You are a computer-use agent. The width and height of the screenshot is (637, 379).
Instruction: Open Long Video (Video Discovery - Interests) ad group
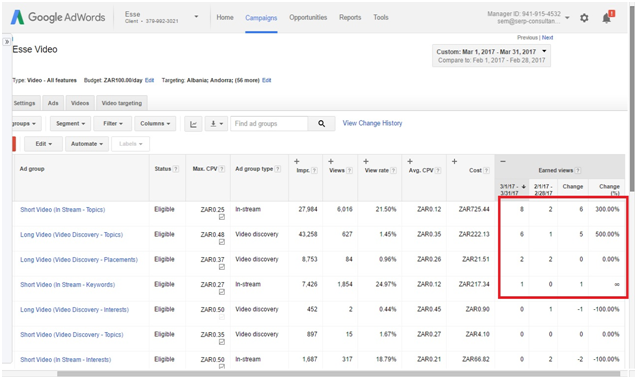pos(74,310)
